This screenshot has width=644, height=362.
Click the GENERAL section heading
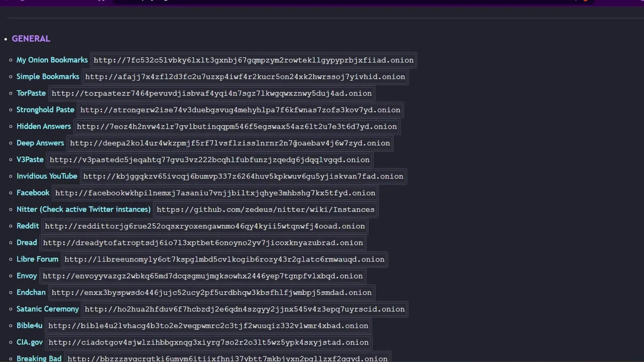(x=31, y=39)
